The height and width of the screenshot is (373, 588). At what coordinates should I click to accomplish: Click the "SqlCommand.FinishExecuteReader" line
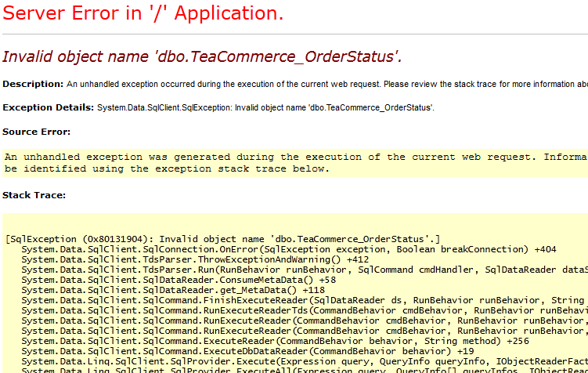[305, 300]
